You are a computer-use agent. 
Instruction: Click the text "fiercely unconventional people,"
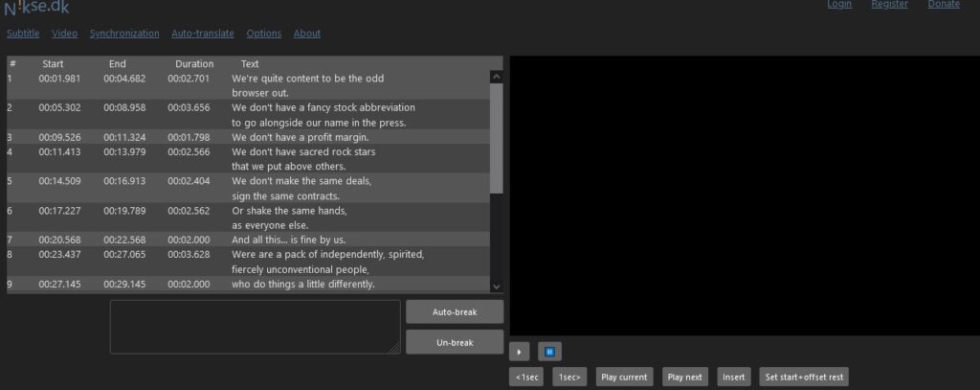click(x=301, y=270)
